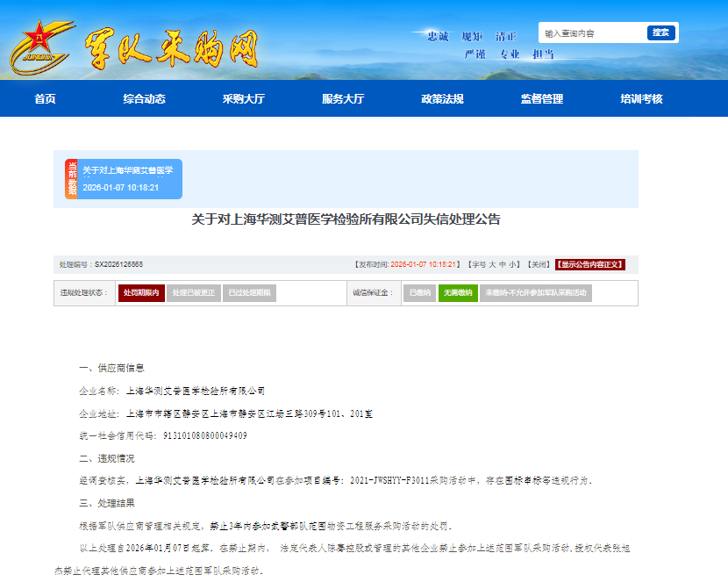This screenshot has width=728, height=582.
Task: Click 显示公告内容正文 button
Action: click(590, 264)
